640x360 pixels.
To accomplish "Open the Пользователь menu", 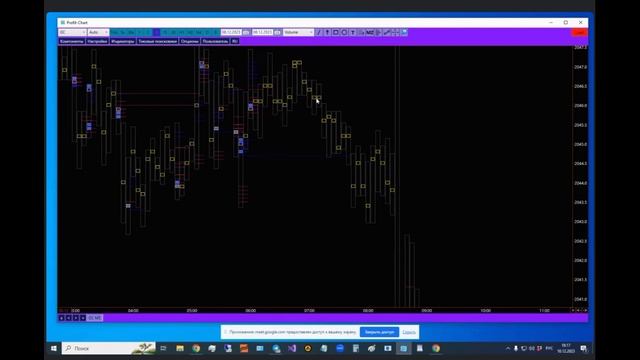I will coord(215,41).
